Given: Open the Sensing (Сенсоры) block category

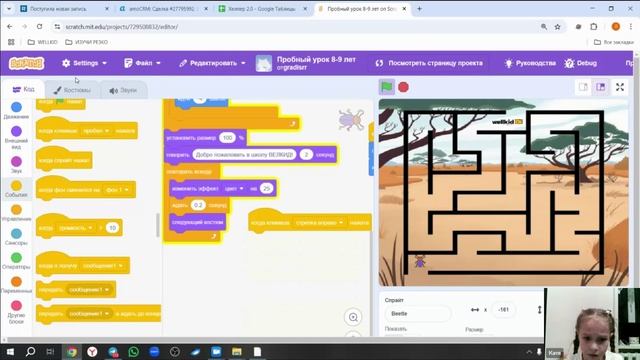Looking at the screenshot, I should (16, 237).
